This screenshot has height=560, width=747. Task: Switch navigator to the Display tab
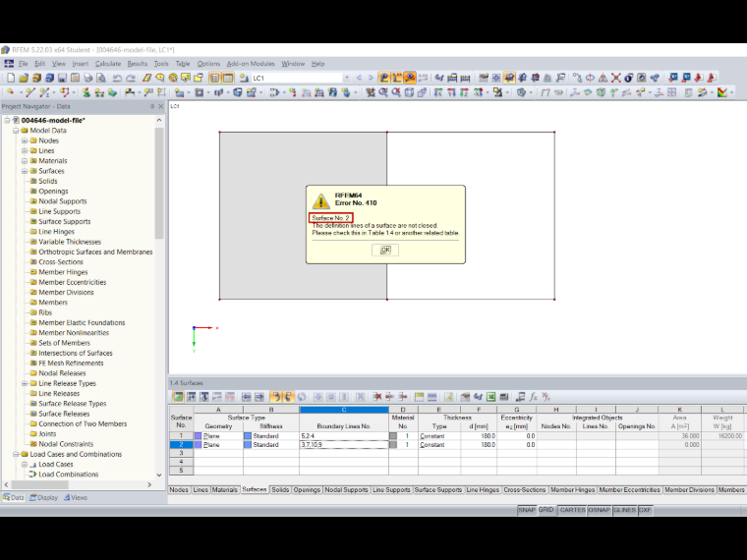pos(44,498)
